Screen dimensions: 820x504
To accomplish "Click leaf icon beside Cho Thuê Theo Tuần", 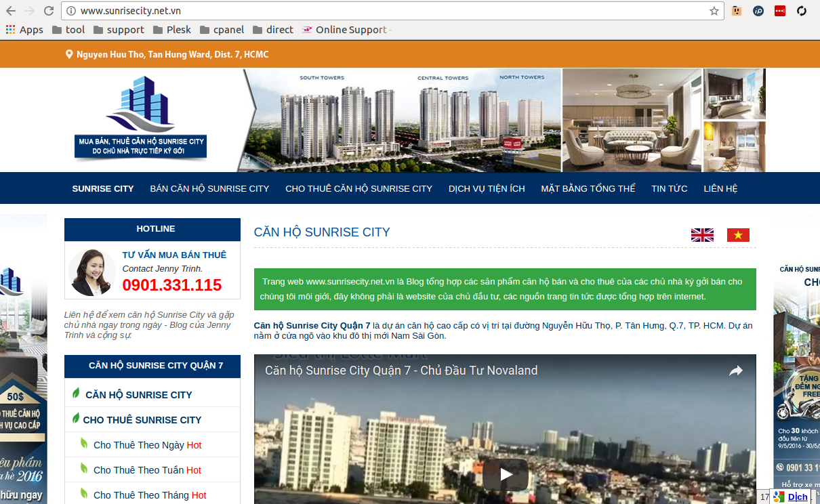I will pyautogui.click(x=84, y=468).
